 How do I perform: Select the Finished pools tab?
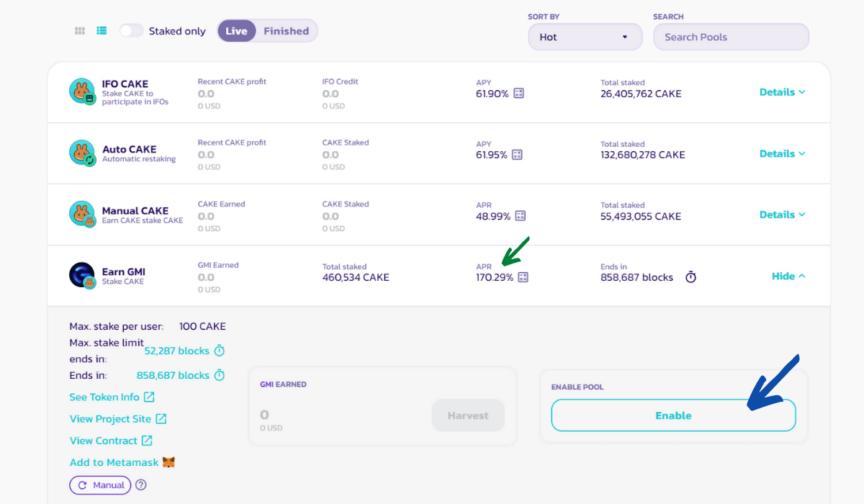286,31
